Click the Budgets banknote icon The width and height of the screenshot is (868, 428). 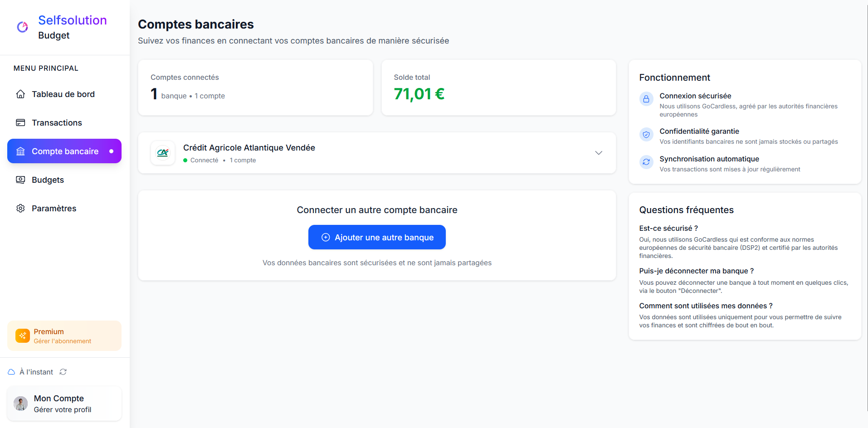[20, 180]
